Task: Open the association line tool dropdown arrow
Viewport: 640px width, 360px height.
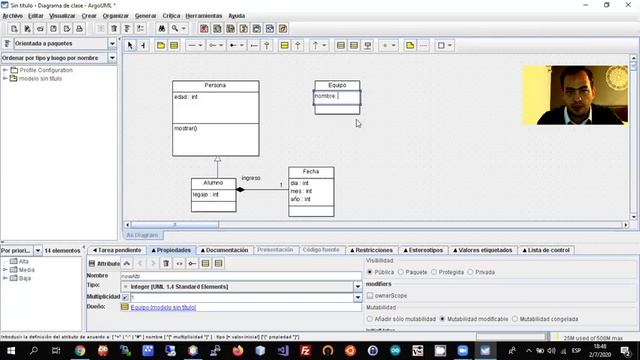Action: pyautogui.click(x=200, y=45)
